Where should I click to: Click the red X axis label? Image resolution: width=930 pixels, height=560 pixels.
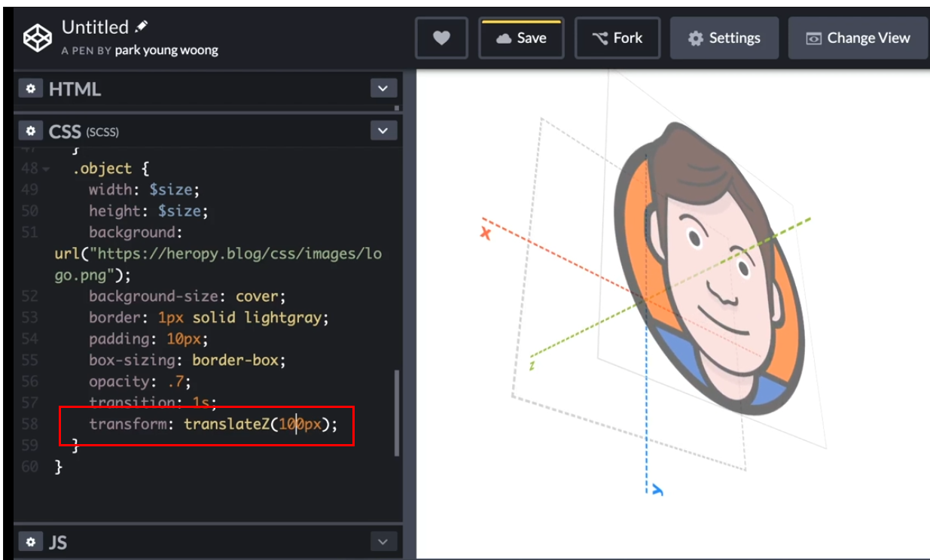pyautogui.click(x=486, y=233)
